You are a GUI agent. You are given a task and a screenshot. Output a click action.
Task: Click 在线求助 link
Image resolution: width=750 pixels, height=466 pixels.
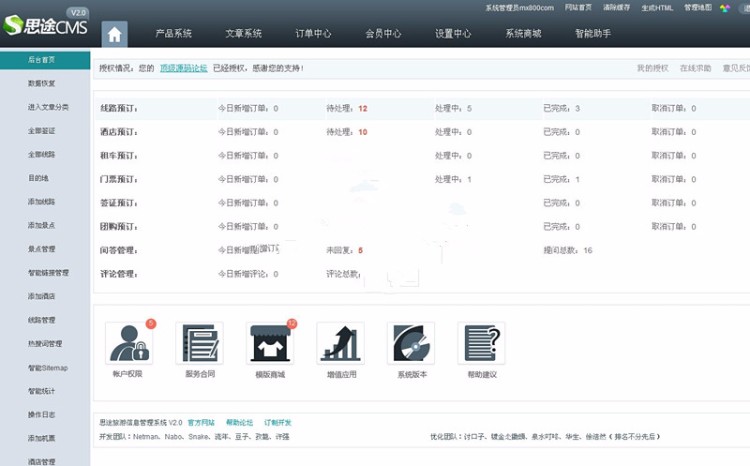pyautogui.click(x=695, y=68)
